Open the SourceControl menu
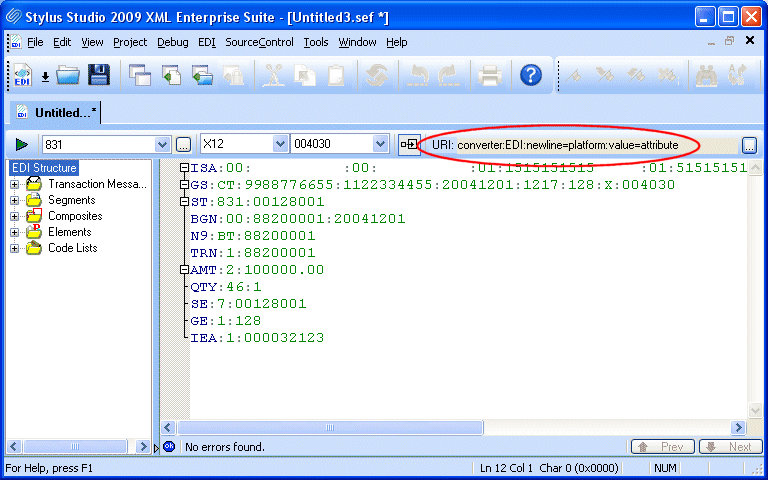 259,42
